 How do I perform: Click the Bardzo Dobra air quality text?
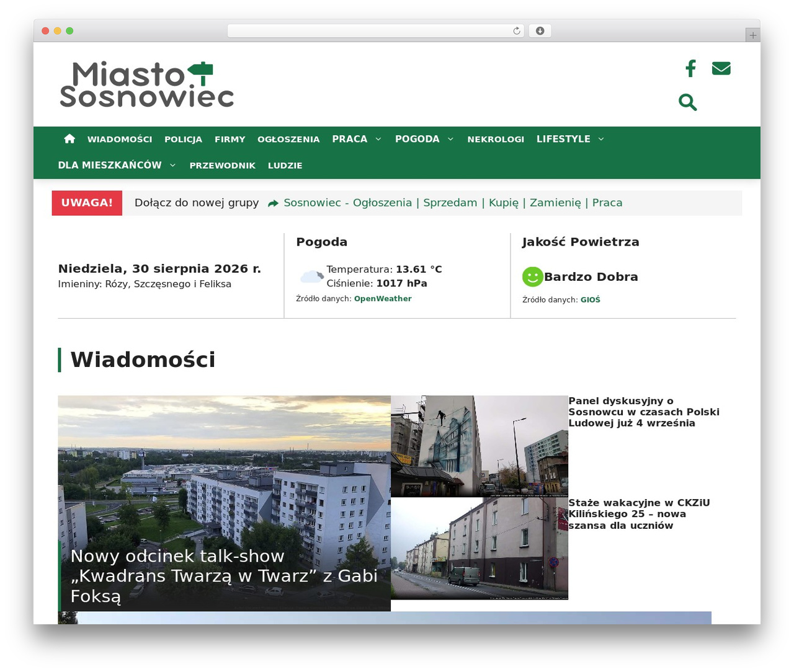(591, 276)
